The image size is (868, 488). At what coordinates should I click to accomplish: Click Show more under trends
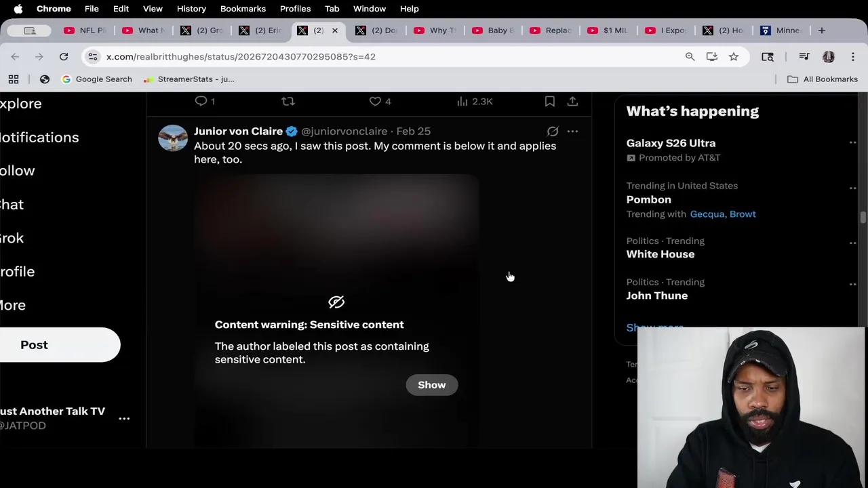[655, 327]
